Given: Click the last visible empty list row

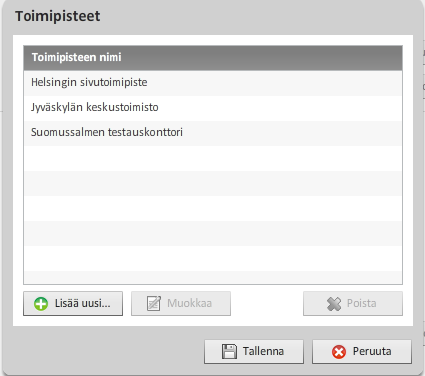Looking at the screenshot, I should point(213,277).
